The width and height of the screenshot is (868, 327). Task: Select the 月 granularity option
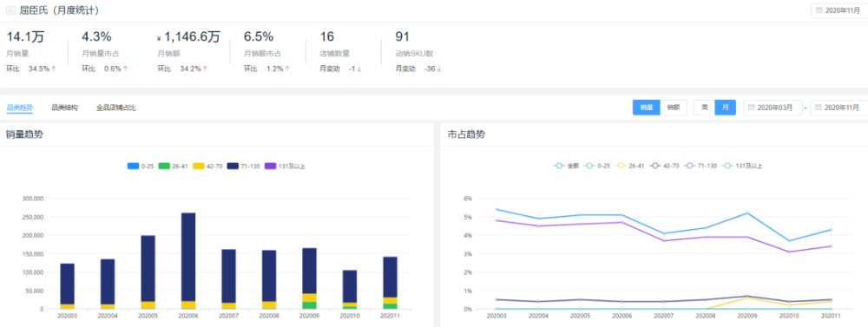coord(725,108)
